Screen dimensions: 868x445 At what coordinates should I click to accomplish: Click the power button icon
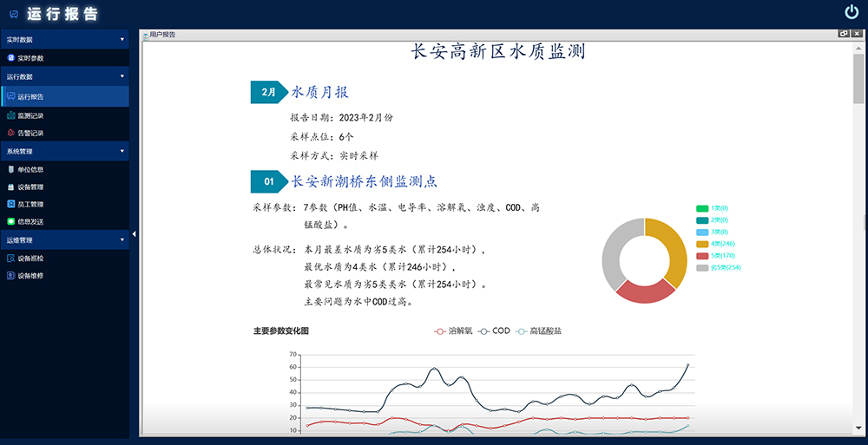pyautogui.click(x=852, y=12)
